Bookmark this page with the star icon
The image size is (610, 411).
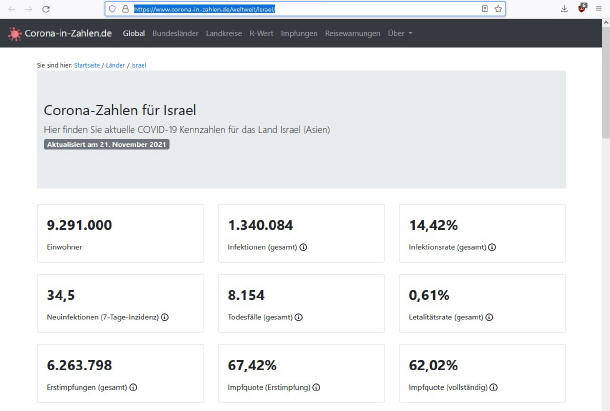[x=498, y=8]
